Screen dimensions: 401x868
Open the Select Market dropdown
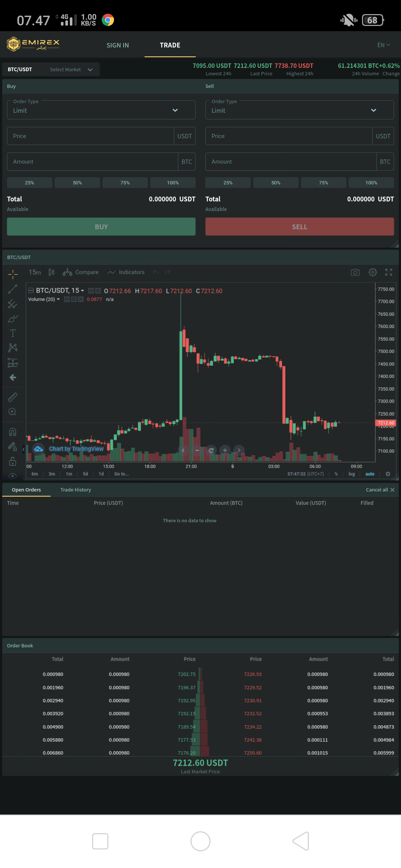(x=71, y=69)
